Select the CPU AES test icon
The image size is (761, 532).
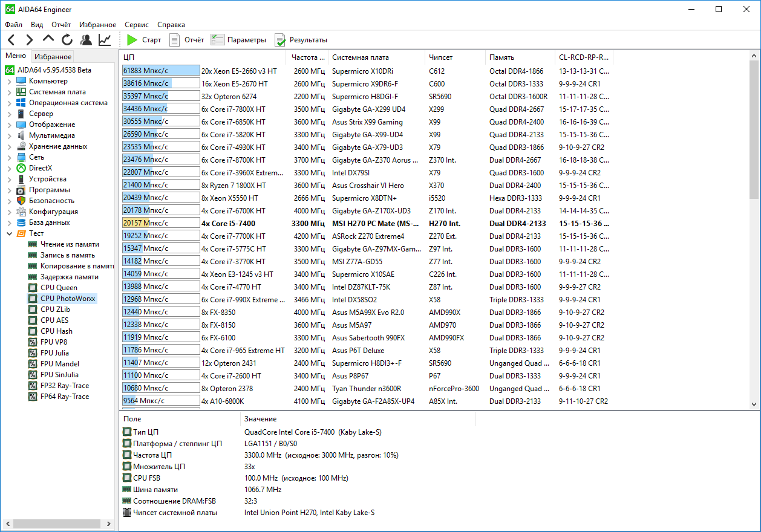(x=33, y=320)
